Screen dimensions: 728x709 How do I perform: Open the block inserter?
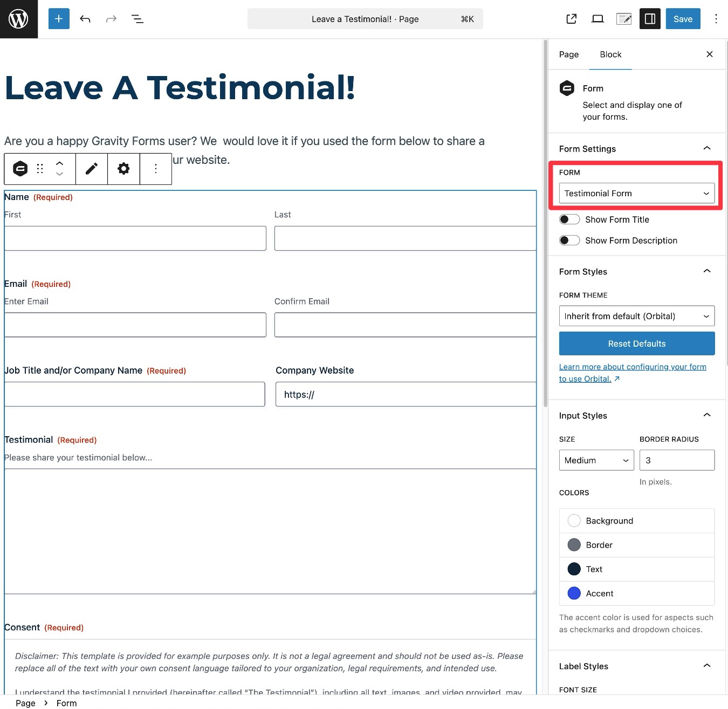pos(58,18)
